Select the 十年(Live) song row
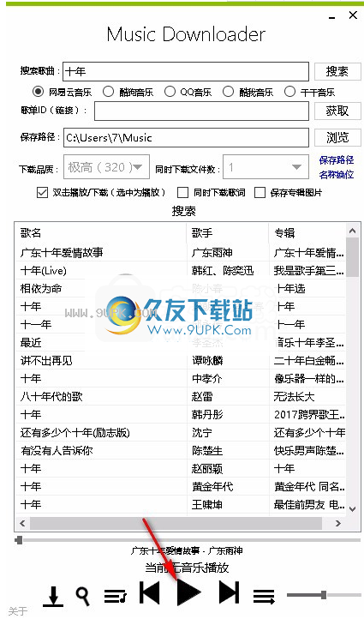 coord(181,270)
